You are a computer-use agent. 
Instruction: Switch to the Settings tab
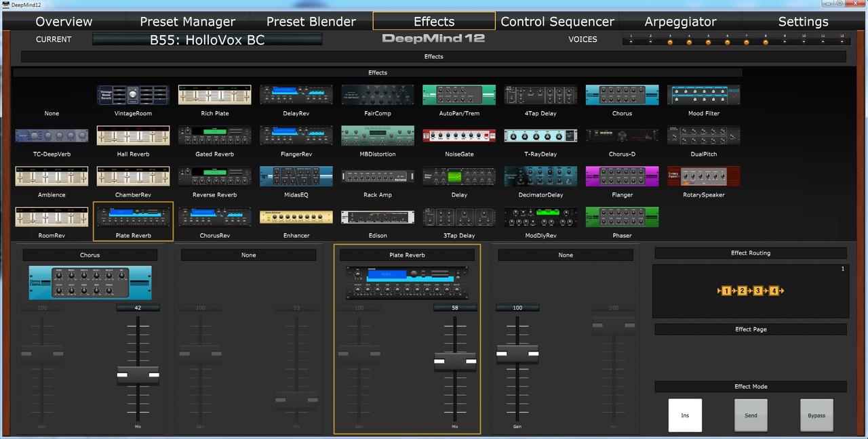click(x=803, y=21)
